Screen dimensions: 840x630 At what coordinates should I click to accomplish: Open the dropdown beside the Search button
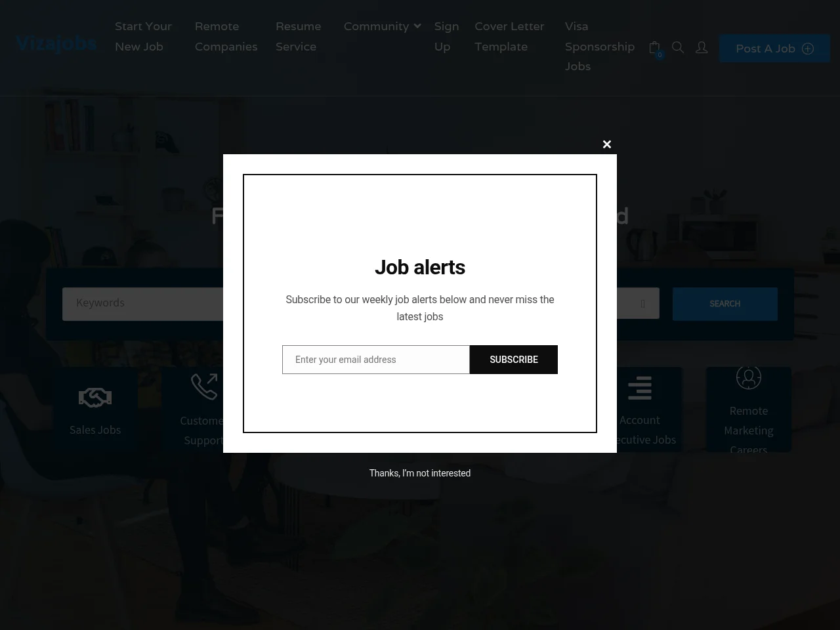tap(642, 304)
